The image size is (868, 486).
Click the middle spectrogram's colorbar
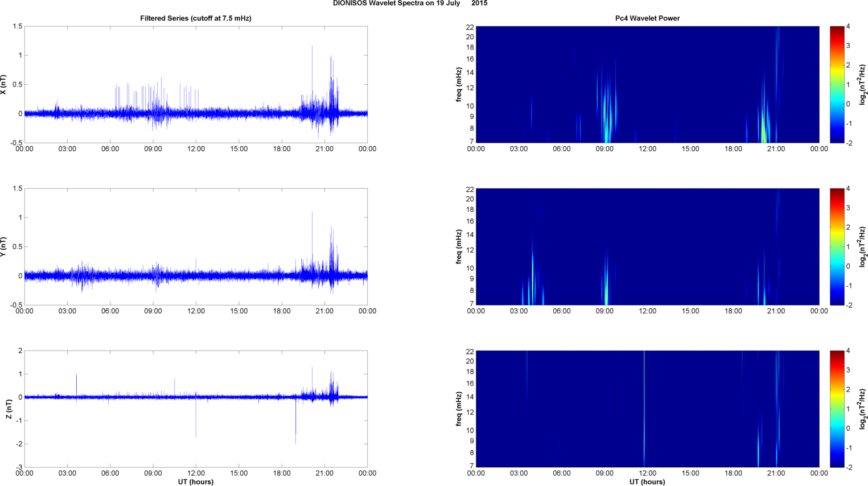coord(837,247)
